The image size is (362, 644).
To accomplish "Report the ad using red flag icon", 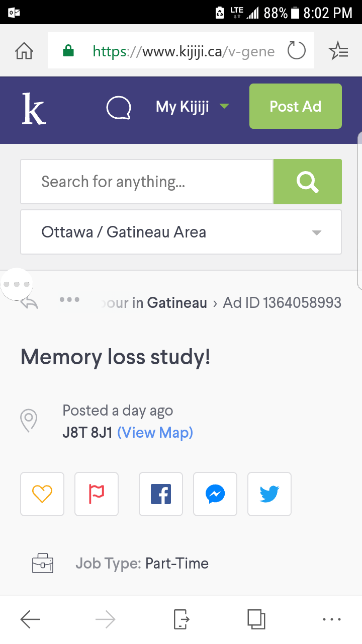I will (97, 494).
